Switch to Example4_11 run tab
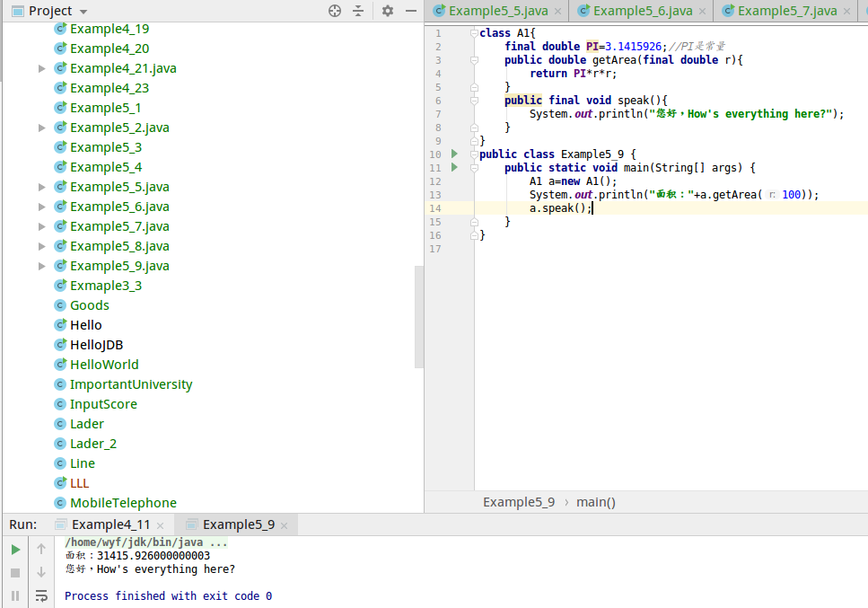 coord(110,524)
